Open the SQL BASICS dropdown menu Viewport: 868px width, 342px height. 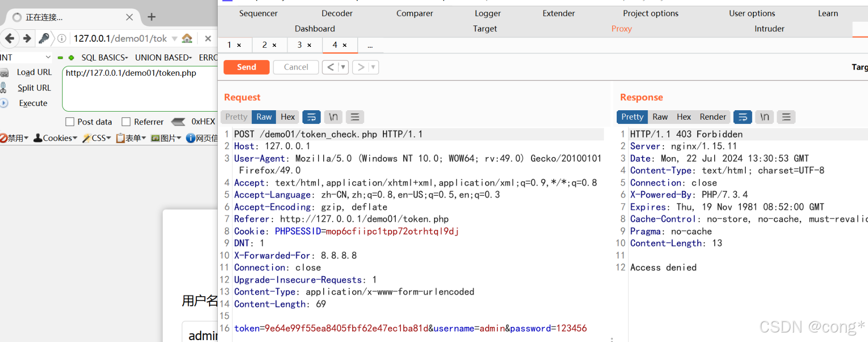[x=105, y=57]
